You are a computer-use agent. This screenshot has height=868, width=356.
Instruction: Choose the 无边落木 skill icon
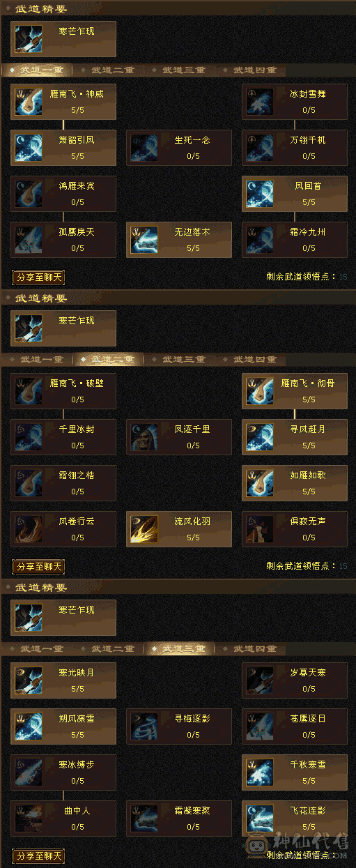[x=144, y=239]
